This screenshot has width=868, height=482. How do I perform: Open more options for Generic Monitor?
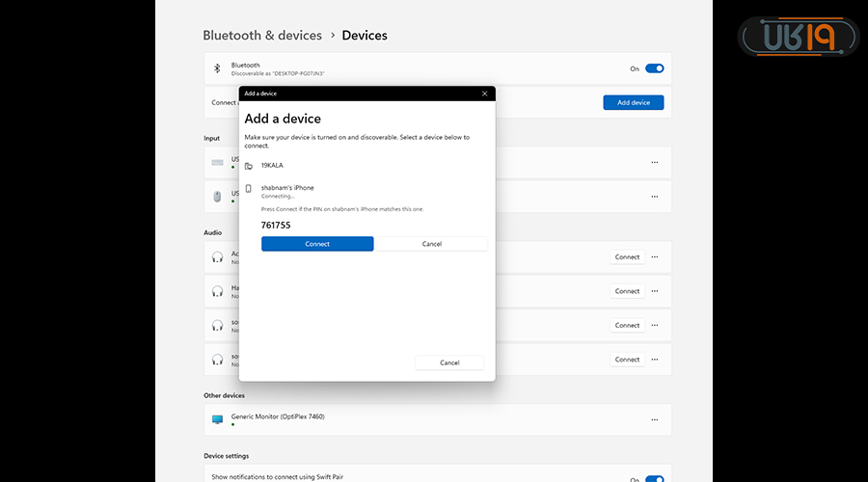click(x=655, y=419)
